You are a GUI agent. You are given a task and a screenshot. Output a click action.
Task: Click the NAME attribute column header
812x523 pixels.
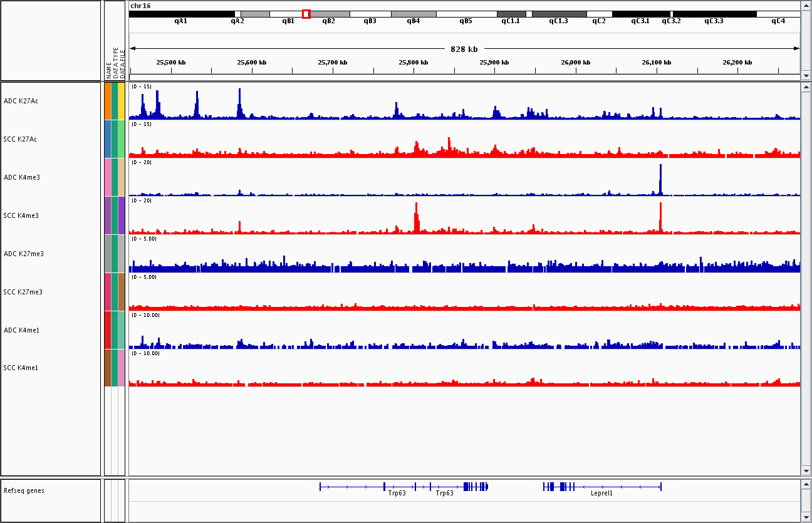point(108,70)
